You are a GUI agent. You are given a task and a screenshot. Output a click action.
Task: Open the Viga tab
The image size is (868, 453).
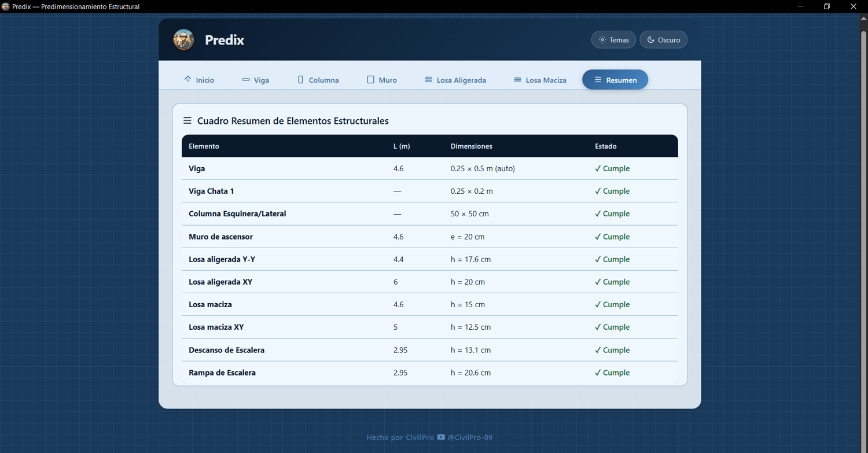(255, 80)
